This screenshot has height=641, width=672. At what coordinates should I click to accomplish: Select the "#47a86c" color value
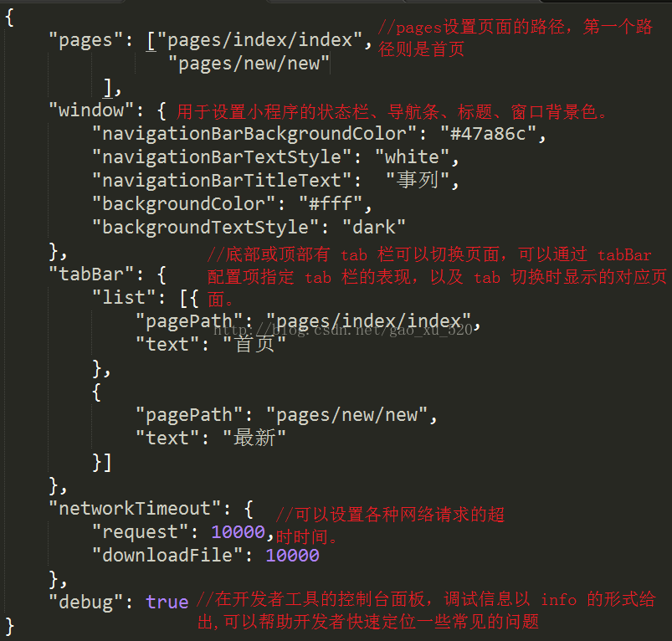point(488,134)
